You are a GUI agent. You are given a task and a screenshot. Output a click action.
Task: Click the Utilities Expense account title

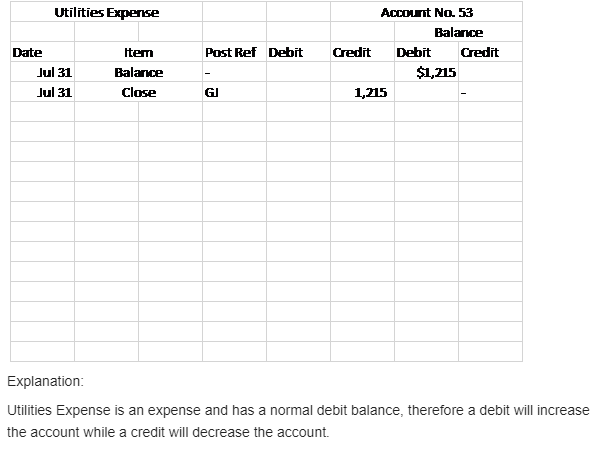point(105,13)
